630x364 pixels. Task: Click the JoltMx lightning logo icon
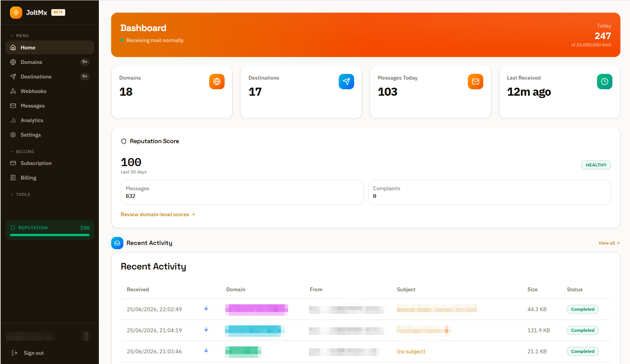(x=16, y=12)
